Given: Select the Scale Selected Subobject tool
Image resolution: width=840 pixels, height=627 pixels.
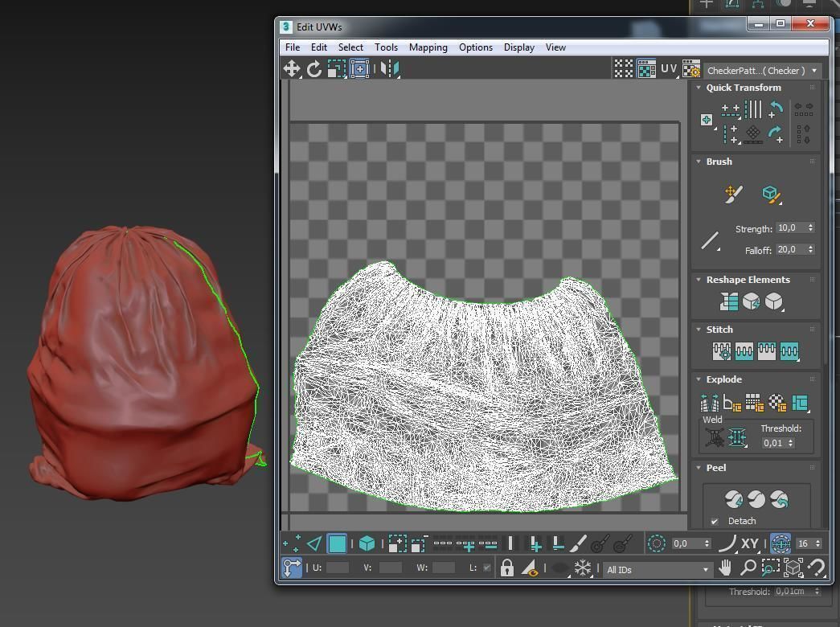Looking at the screenshot, I should click(337, 68).
